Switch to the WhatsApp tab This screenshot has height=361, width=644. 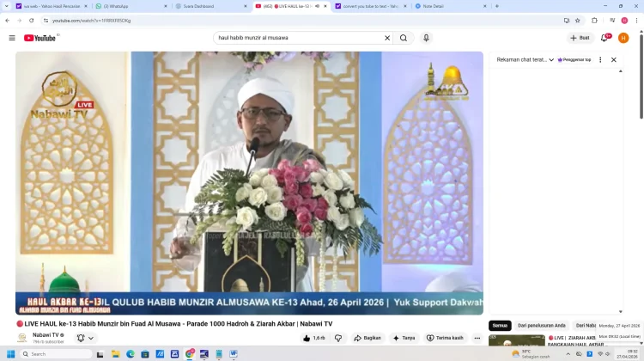point(131,6)
